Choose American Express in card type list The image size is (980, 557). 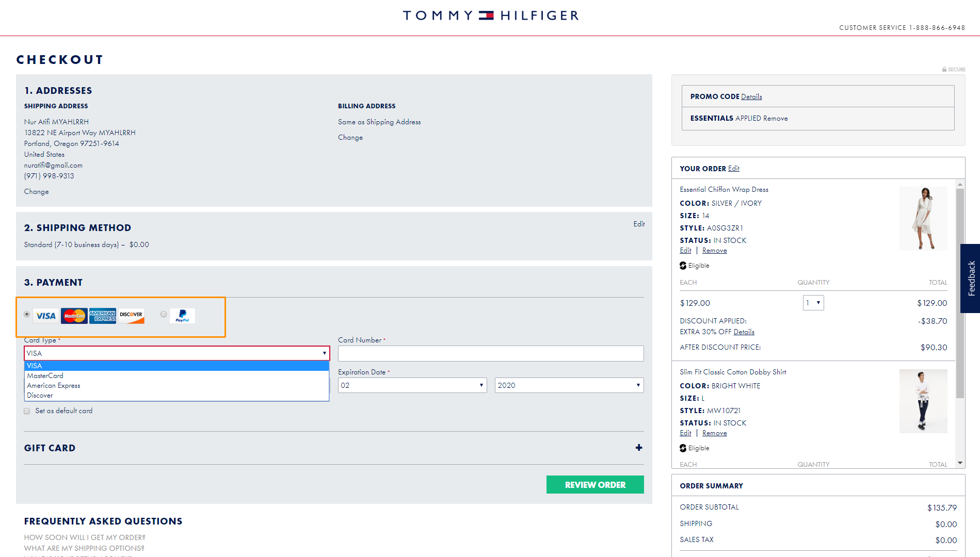(176, 385)
